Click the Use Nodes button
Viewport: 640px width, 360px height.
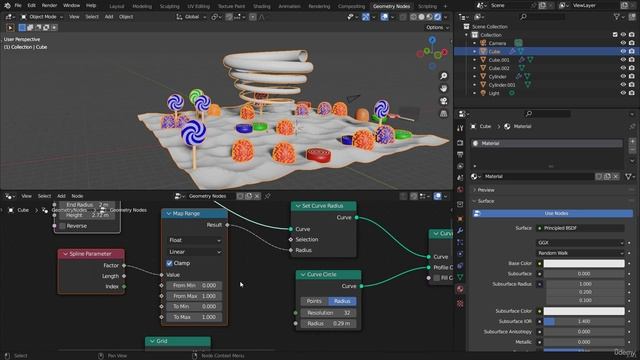coord(553,213)
